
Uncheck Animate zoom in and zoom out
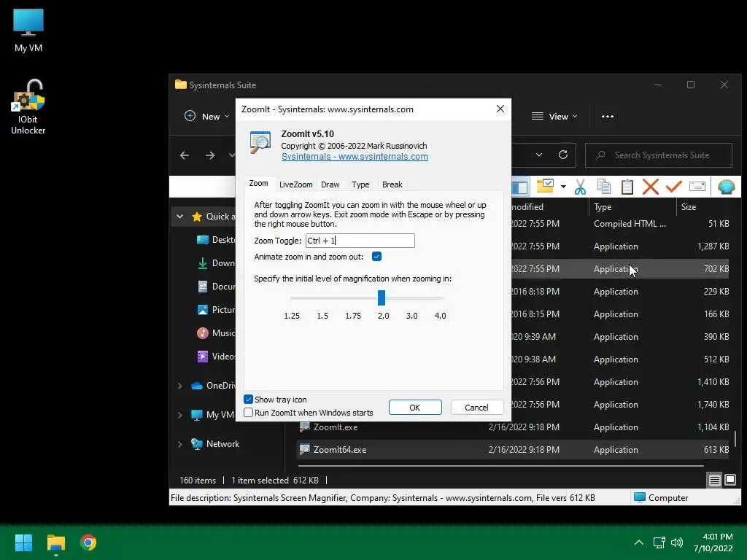pyautogui.click(x=376, y=257)
